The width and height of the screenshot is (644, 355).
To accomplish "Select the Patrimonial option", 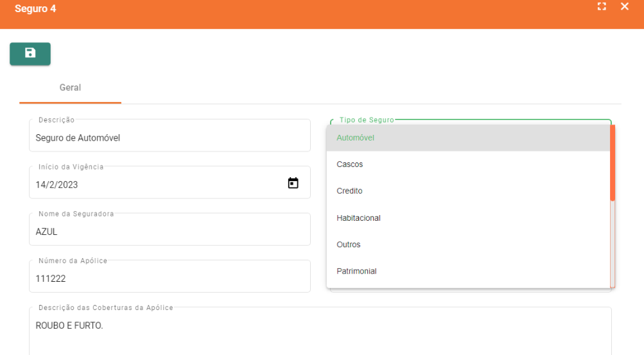I will (x=356, y=272).
